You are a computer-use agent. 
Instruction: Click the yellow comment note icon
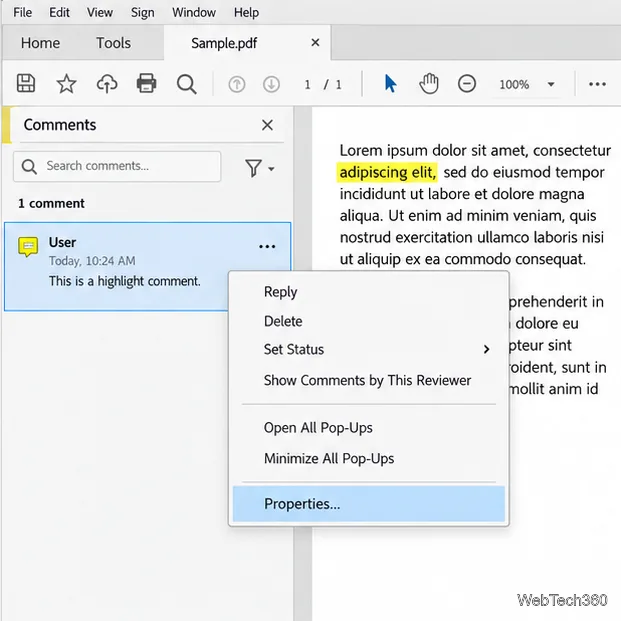point(28,247)
